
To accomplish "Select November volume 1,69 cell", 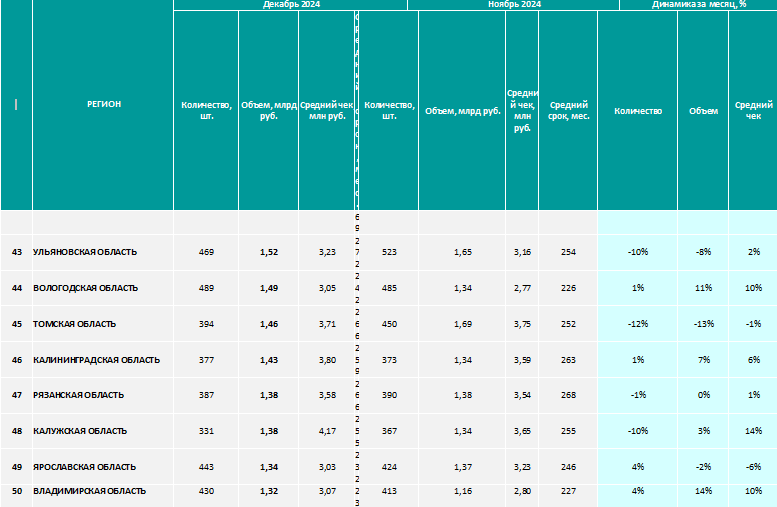I will click(462, 324).
